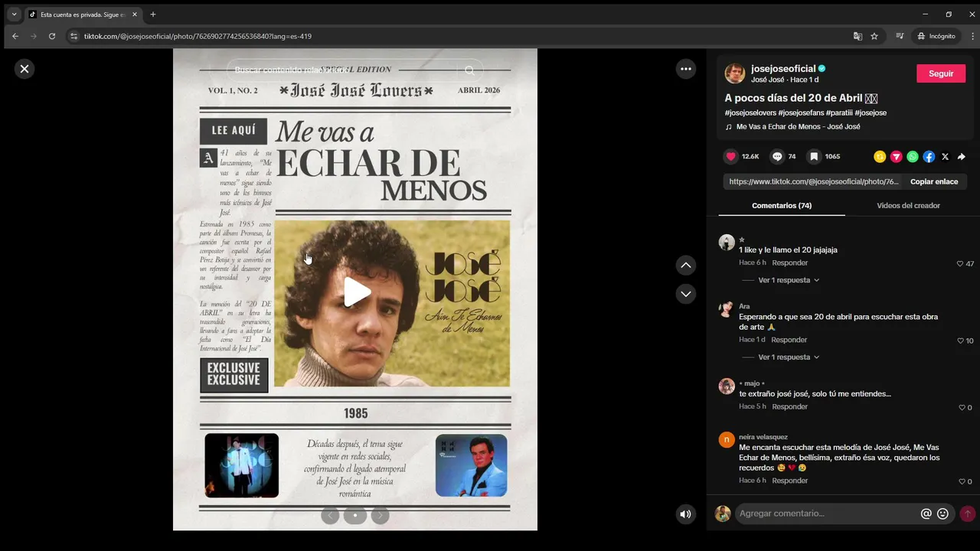
Task: Bookmark this page with the star icon
Action: pos(874,36)
